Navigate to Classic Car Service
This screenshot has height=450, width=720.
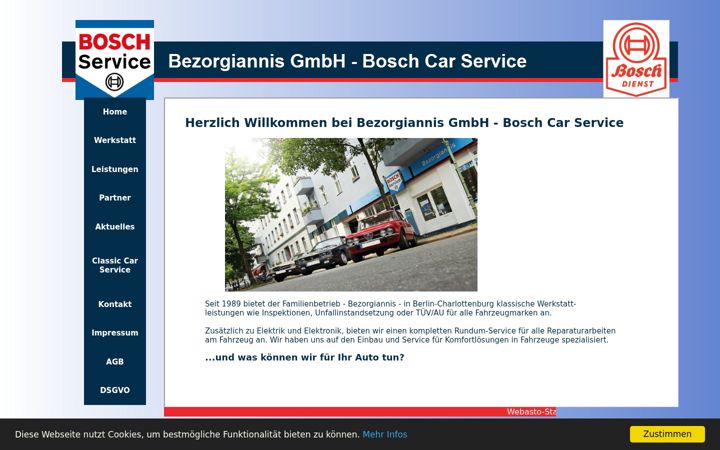tap(115, 265)
